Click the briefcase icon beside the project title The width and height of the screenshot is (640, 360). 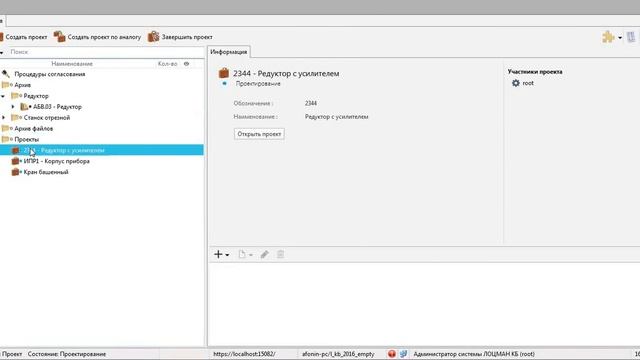pyautogui.click(x=224, y=73)
